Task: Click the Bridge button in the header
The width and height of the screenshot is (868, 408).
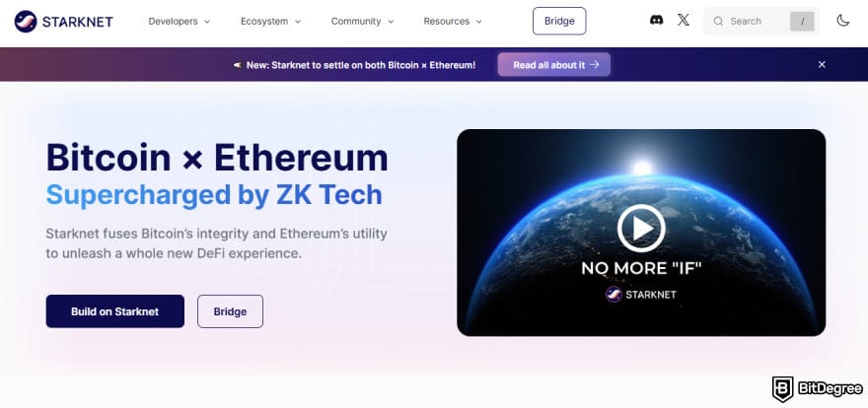Action: 559,21
